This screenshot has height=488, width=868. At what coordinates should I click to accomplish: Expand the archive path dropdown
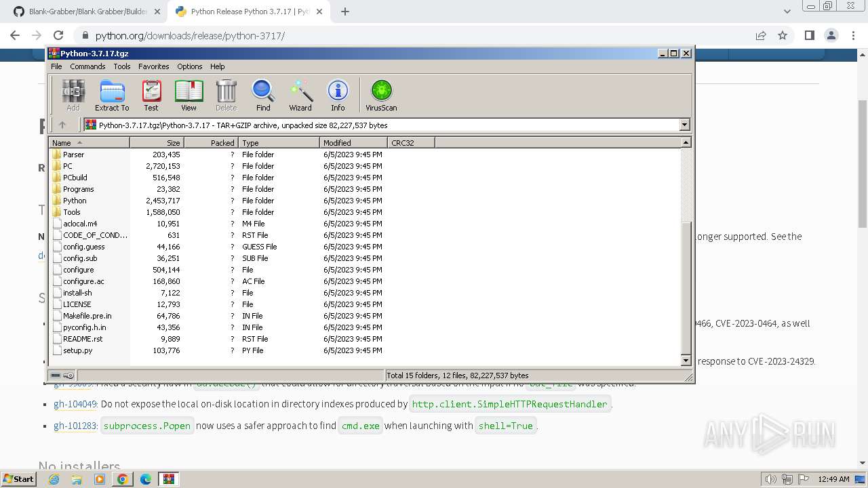point(684,125)
